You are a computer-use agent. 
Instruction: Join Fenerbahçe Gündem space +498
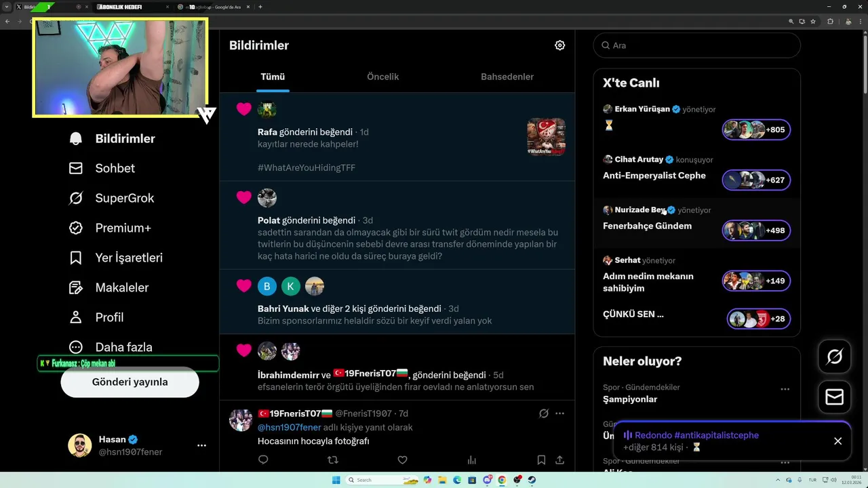click(756, 230)
